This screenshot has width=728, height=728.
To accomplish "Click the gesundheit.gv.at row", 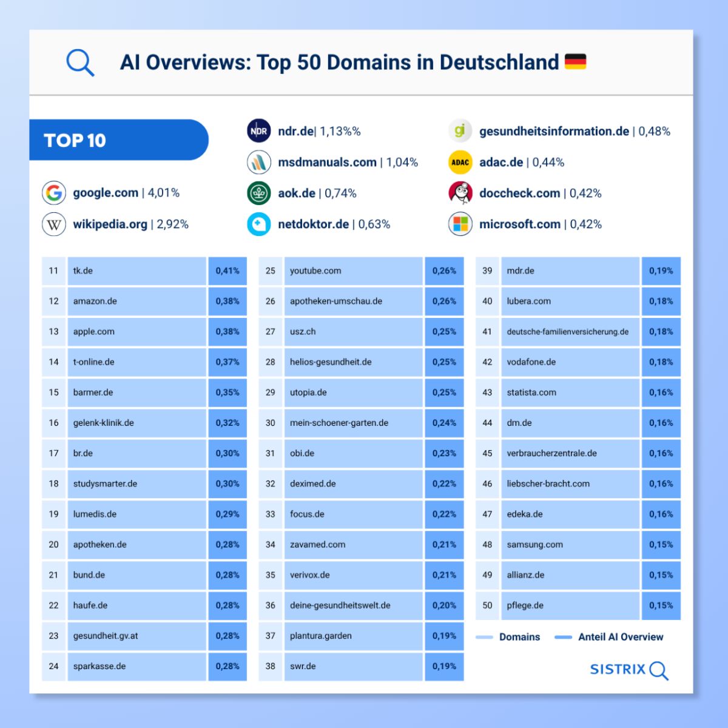I will point(144,636).
